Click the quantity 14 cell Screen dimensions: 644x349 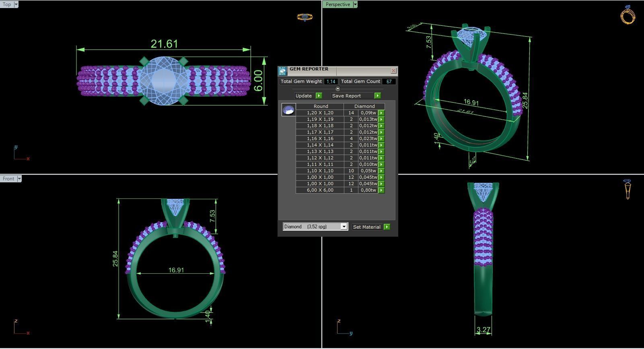click(x=351, y=113)
